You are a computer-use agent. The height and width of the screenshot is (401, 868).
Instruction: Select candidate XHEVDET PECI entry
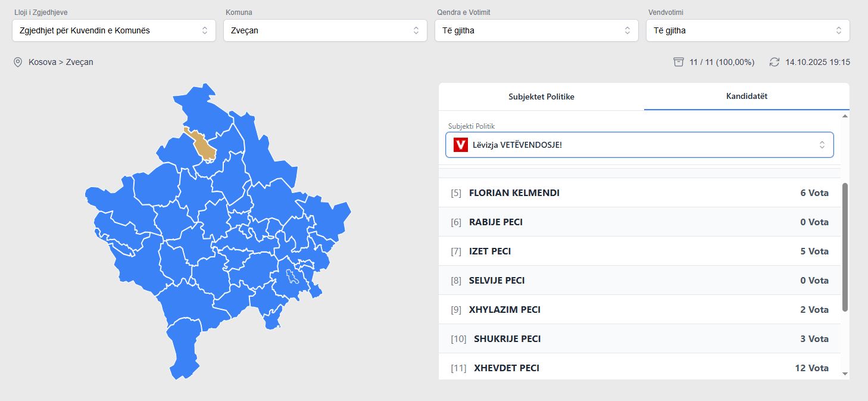tap(639, 368)
